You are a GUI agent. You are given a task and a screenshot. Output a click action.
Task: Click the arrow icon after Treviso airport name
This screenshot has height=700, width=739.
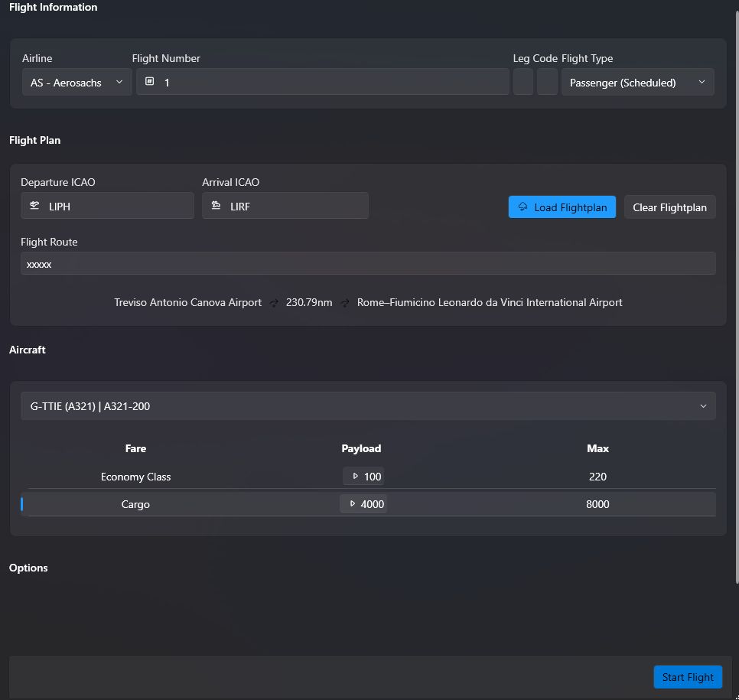[275, 303]
